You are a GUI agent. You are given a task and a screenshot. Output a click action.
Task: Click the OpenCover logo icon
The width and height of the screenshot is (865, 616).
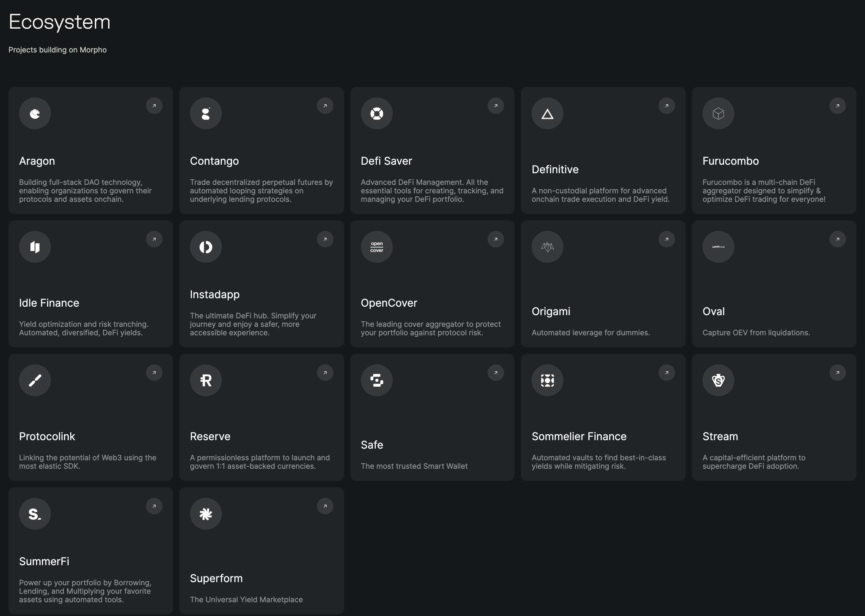377,247
